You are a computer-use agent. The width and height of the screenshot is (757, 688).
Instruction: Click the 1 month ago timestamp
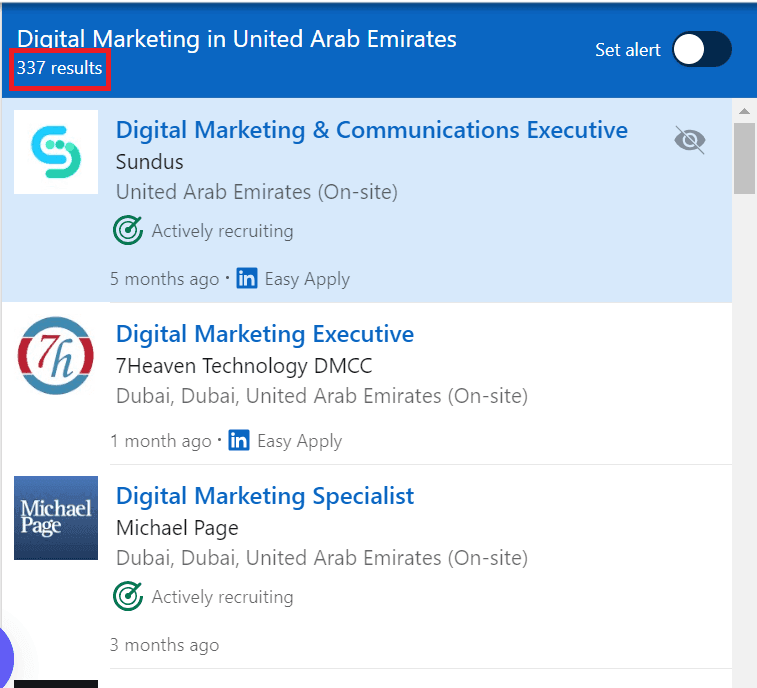tap(161, 441)
